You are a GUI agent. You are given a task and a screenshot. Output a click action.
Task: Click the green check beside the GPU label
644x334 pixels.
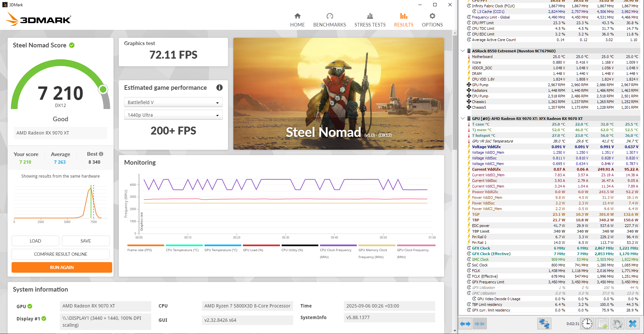pyautogui.click(x=30, y=306)
